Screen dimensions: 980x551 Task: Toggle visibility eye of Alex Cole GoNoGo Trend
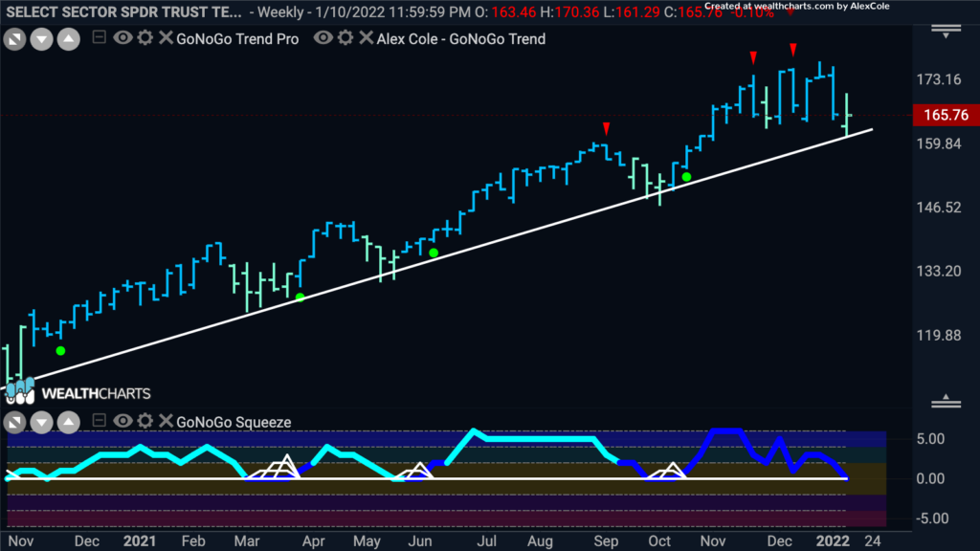[323, 38]
